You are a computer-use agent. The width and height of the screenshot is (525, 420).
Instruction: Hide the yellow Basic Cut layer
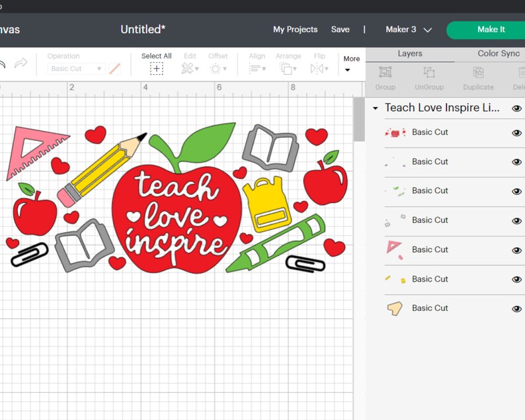pyautogui.click(x=516, y=280)
